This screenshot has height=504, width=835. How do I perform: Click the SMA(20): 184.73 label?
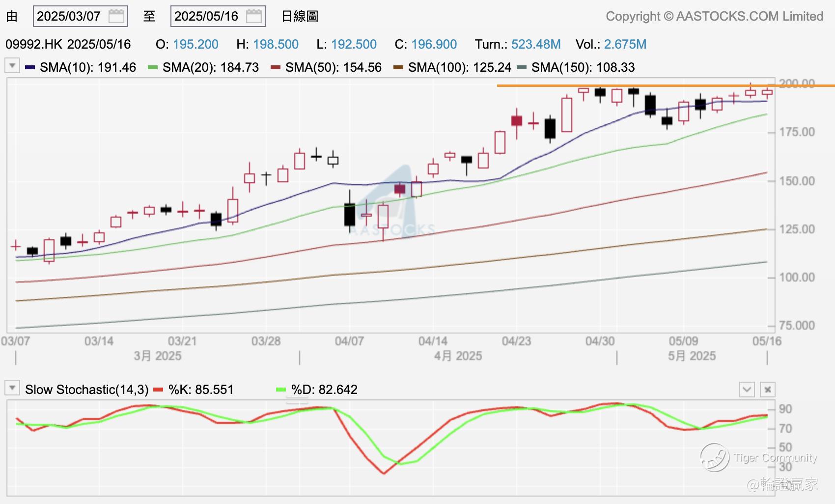pyautogui.click(x=211, y=67)
